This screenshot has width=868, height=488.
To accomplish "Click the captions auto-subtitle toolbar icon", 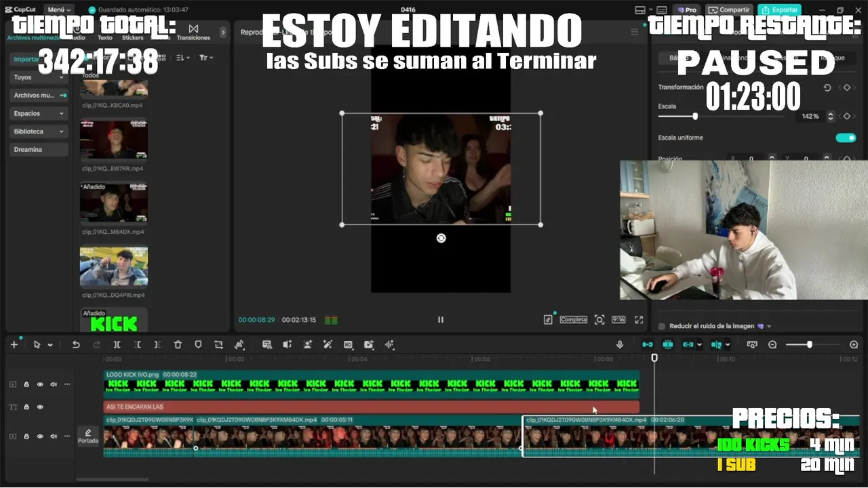I will (267, 344).
